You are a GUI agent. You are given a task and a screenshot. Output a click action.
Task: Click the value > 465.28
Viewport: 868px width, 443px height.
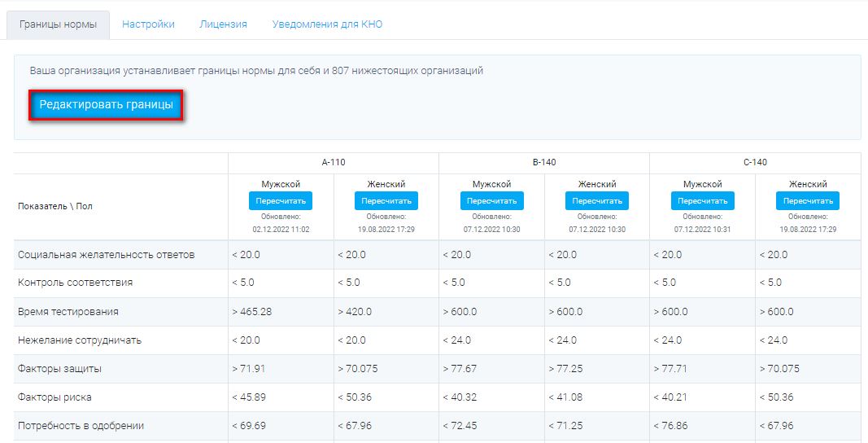[252, 312]
